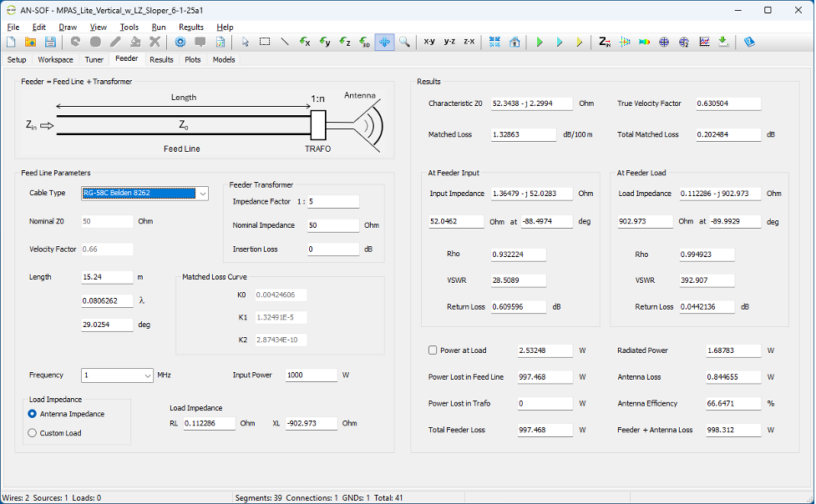Switch to z-x plane view
816x504 pixels.
coord(469,42)
